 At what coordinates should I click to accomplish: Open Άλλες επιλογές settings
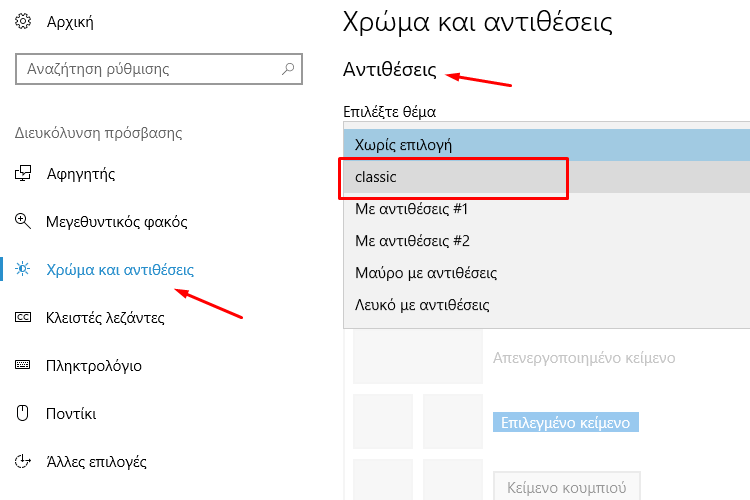click(x=97, y=462)
